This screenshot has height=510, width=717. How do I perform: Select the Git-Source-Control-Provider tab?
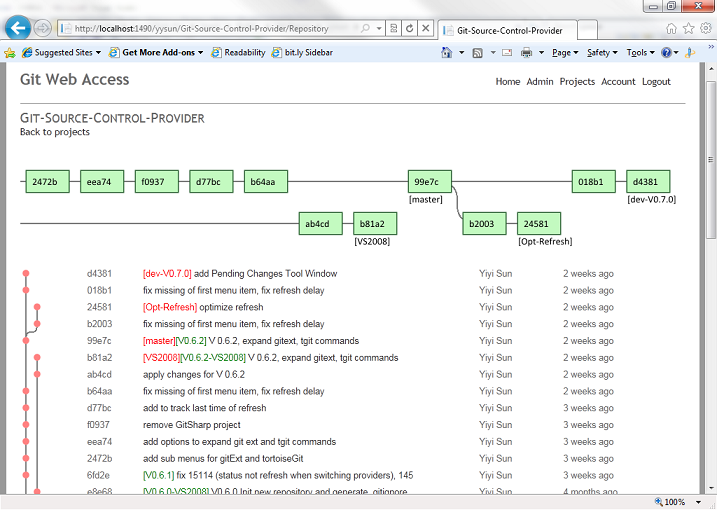[x=507, y=31]
